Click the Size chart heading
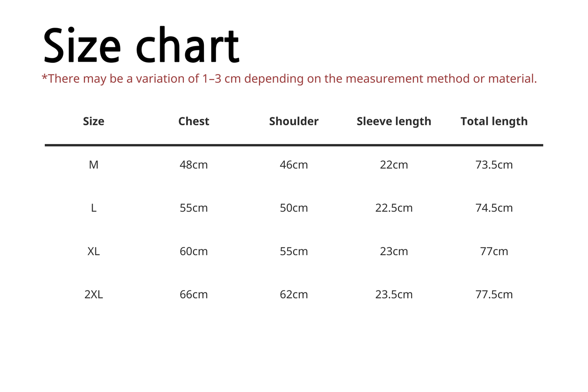This screenshot has height=392, width=588. coord(141,45)
